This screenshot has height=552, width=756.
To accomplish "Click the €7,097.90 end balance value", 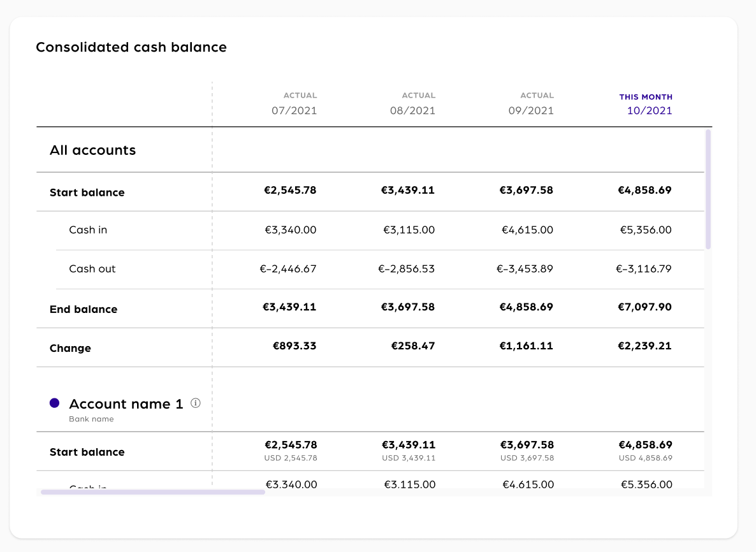I will coord(644,307).
